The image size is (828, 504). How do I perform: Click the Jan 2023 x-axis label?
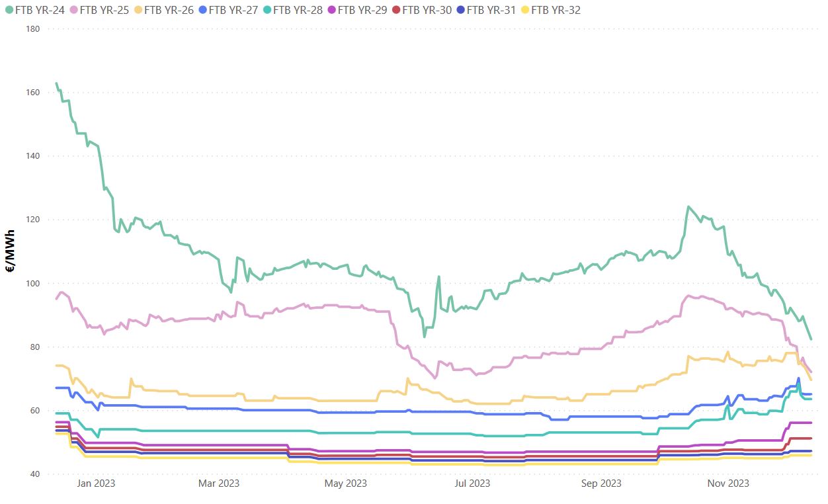[96, 483]
